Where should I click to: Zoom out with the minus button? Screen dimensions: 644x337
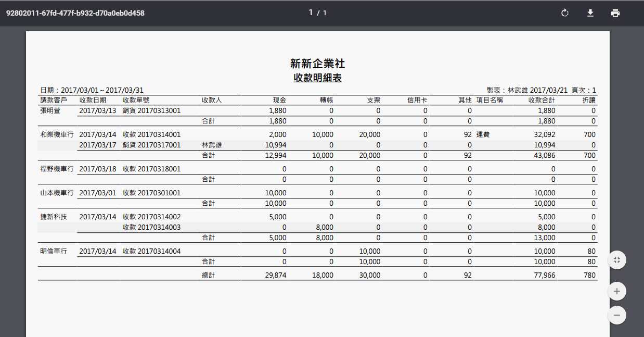pyautogui.click(x=616, y=315)
